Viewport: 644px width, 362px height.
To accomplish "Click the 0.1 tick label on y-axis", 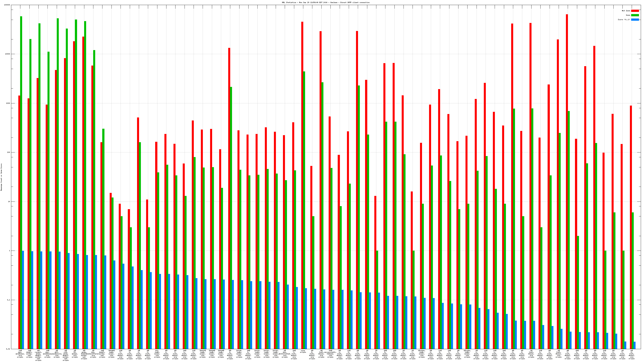I will coord(9,300).
